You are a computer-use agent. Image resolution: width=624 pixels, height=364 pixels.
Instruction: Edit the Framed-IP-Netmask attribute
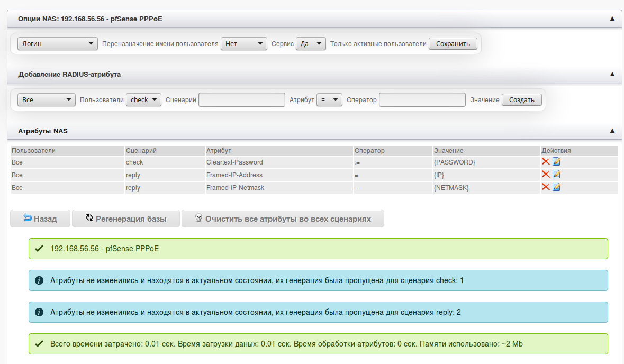556,187
